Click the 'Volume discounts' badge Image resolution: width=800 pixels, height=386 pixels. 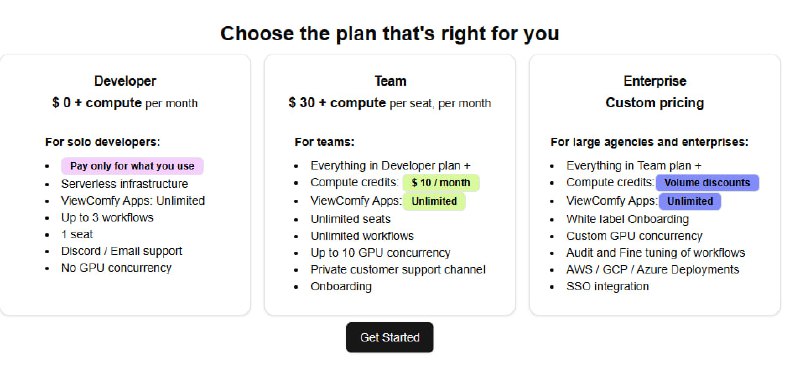coord(707,183)
